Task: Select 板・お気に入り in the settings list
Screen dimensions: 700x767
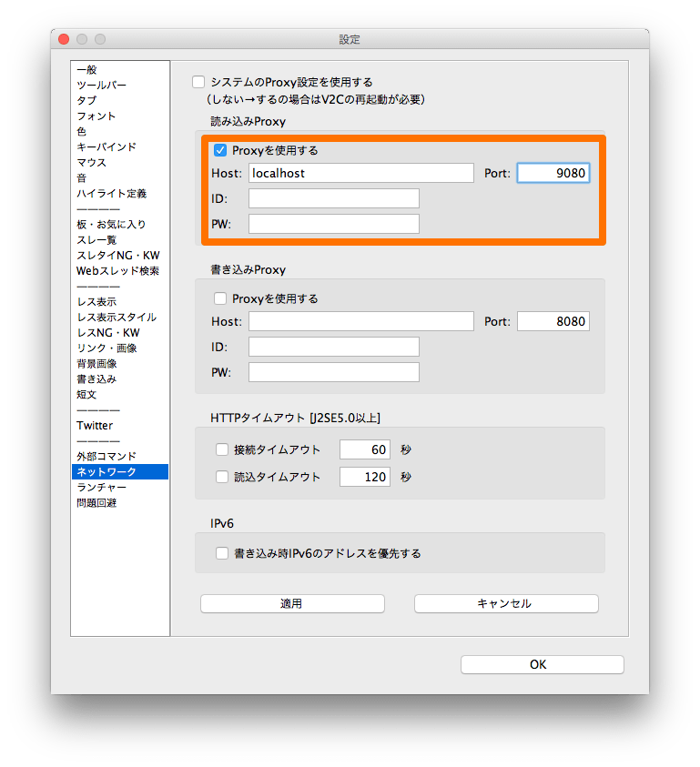Action: tap(120, 225)
